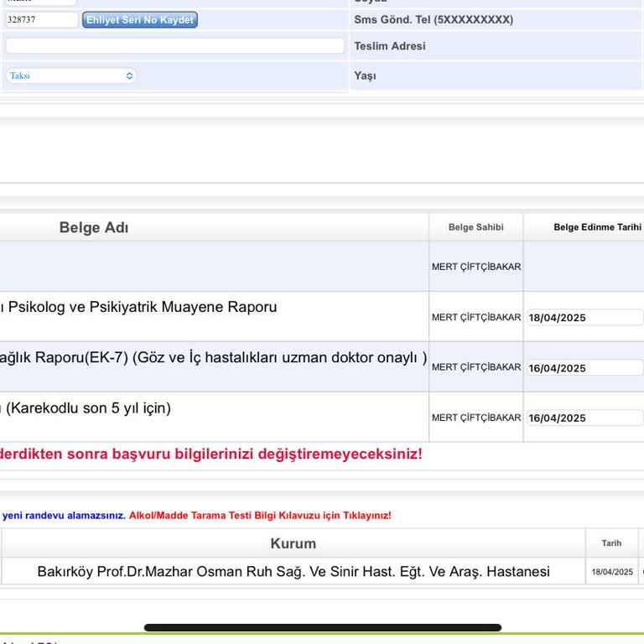The image size is (644, 644).
Task: Select the Bakırköy Prof.Dr.Mazhar Osman hospital row
Action: 293,572
